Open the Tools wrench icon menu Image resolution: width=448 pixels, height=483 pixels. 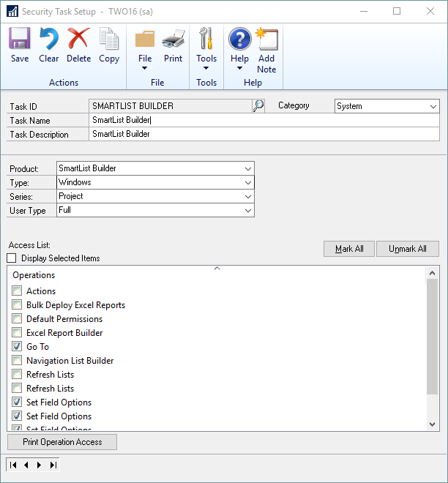206,39
